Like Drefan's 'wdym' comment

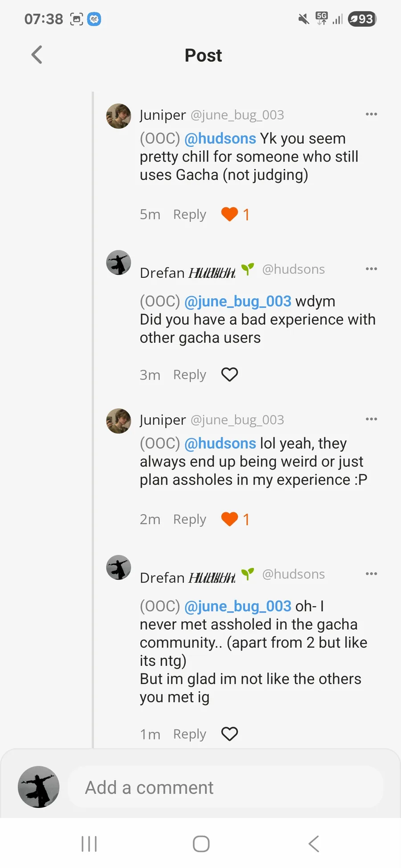[229, 375]
